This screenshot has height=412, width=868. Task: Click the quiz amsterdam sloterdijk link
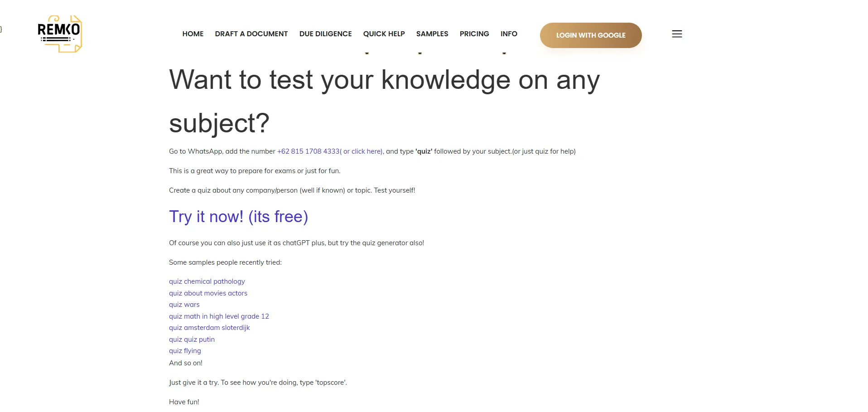coord(209,328)
